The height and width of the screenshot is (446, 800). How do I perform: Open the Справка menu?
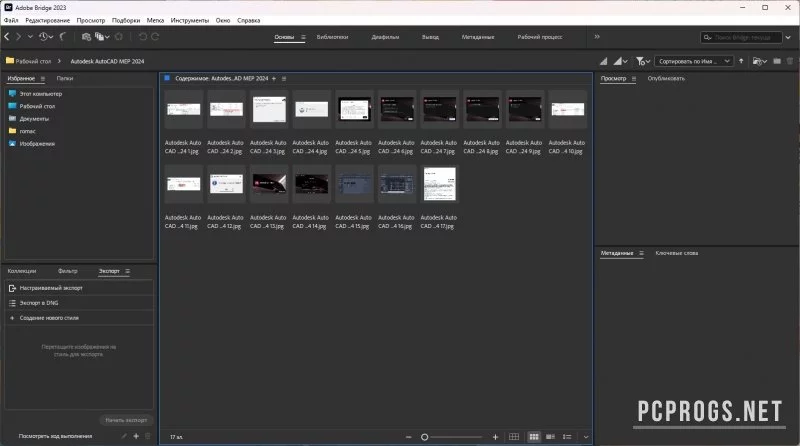248,20
